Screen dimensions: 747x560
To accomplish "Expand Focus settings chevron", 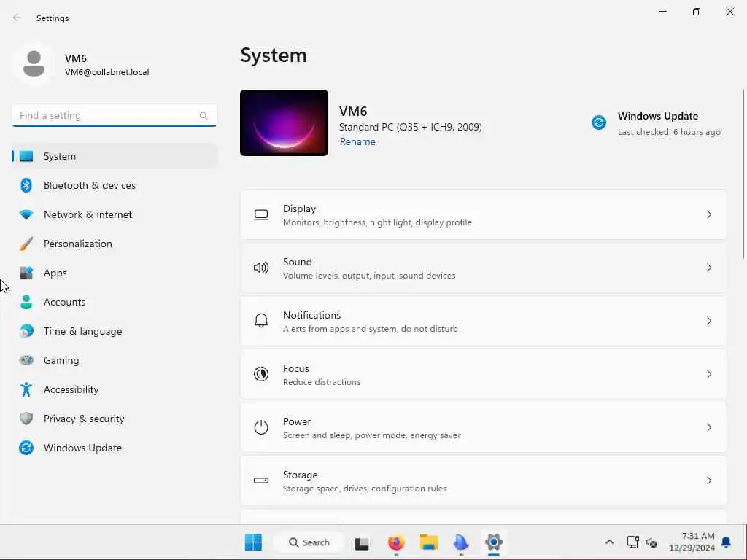I will [709, 374].
